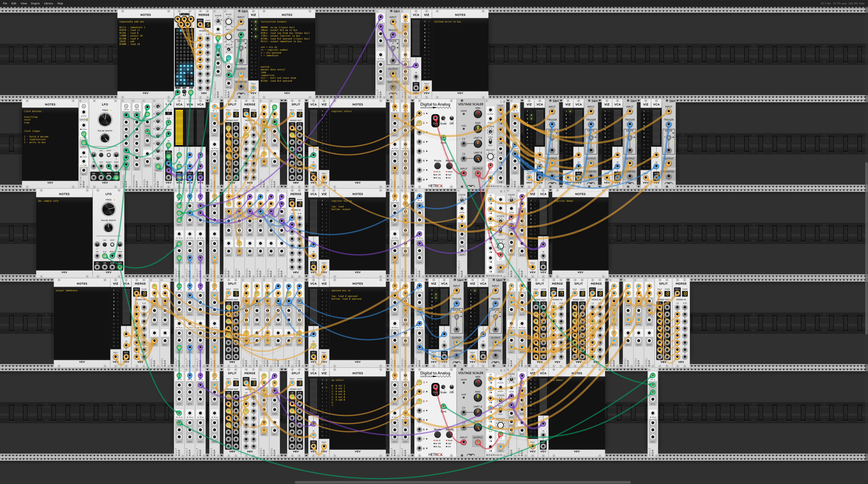The image size is (868, 484).
Task: Click OUTPUT jack on Voltage Scaler beside Bogaudio 1:8
Action: coord(478,173)
